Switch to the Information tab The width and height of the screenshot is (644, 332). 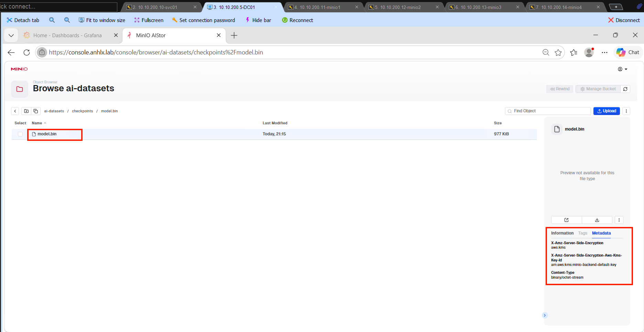[x=562, y=233]
